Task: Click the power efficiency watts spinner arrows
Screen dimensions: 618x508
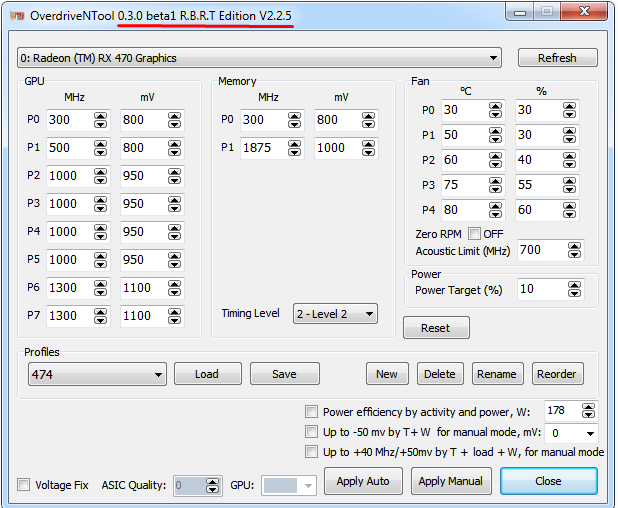Action: pos(588,411)
